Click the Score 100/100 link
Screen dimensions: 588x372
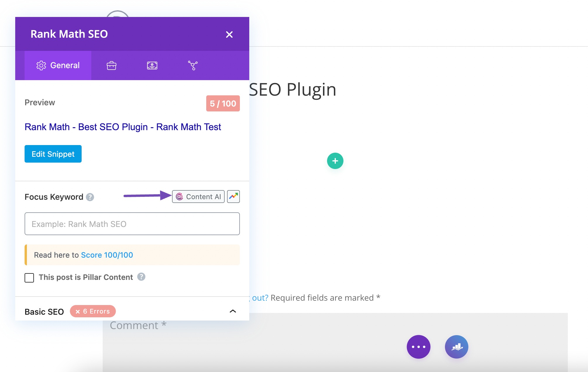point(107,254)
